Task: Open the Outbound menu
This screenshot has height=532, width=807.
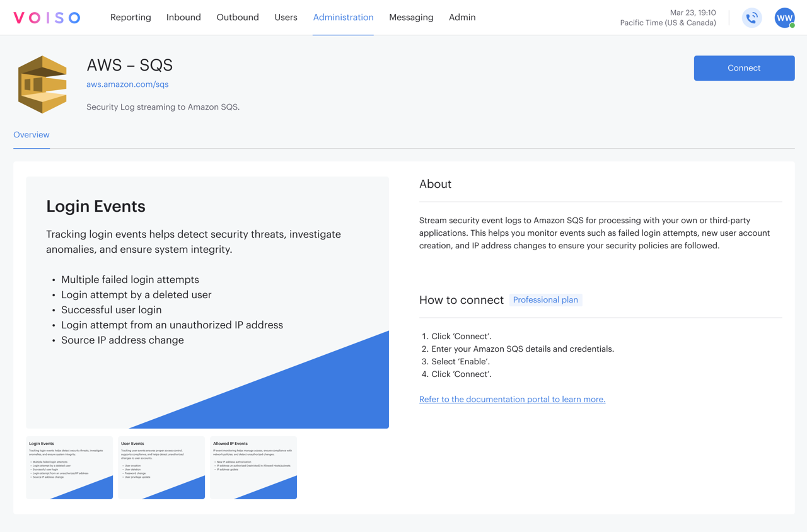Action: coord(238,18)
